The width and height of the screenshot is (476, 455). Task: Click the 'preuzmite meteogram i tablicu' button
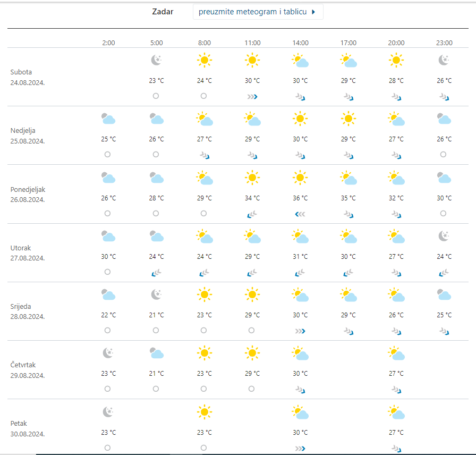pos(253,12)
